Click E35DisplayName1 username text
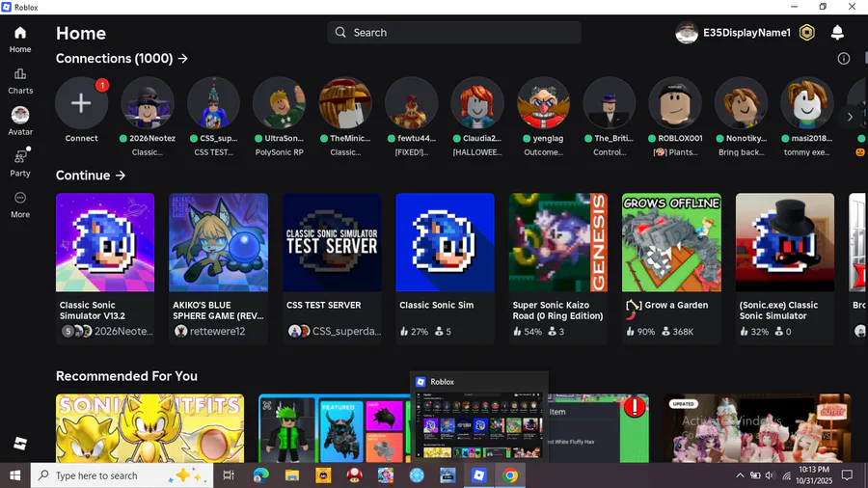868x488 pixels. click(746, 33)
